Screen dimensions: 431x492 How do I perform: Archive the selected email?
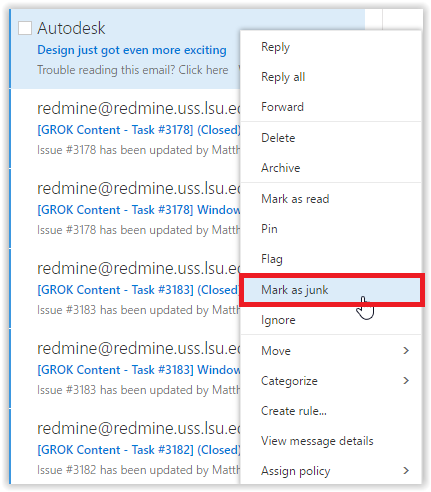point(280,168)
